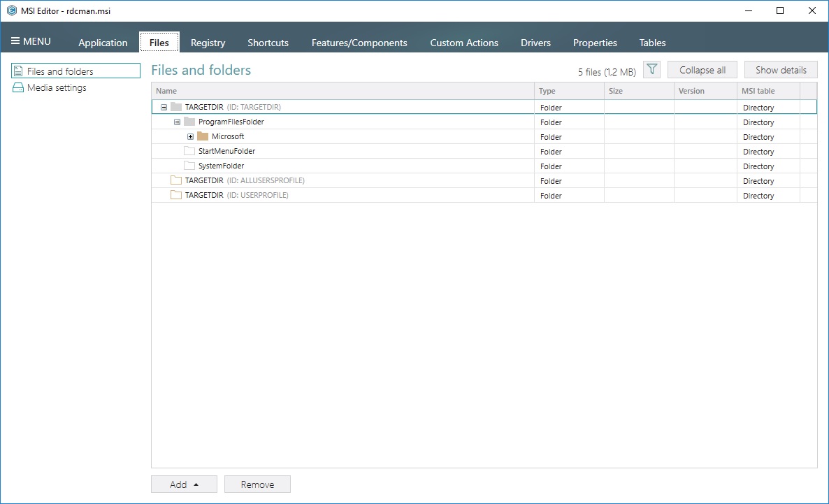The image size is (829, 504).
Task: Click the Remove button
Action: click(257, 484)
